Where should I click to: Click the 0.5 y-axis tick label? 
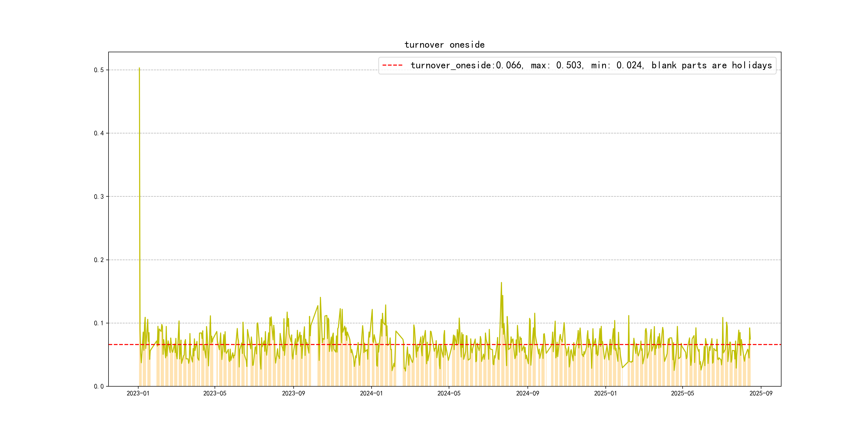99,70
